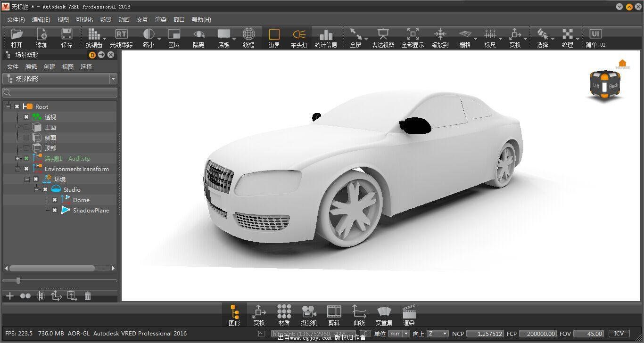Viewport: 644px width, 343px height.
Task: Click the navigation view cube
Action: click(605, 85)
